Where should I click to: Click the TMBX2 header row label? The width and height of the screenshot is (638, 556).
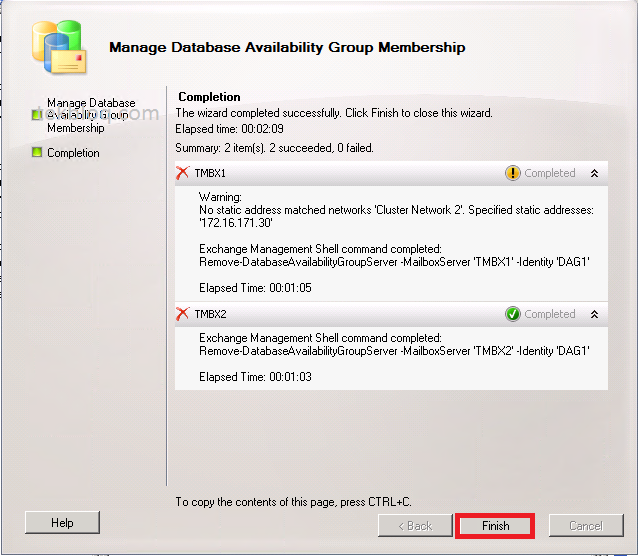click(x=210, y=314)
